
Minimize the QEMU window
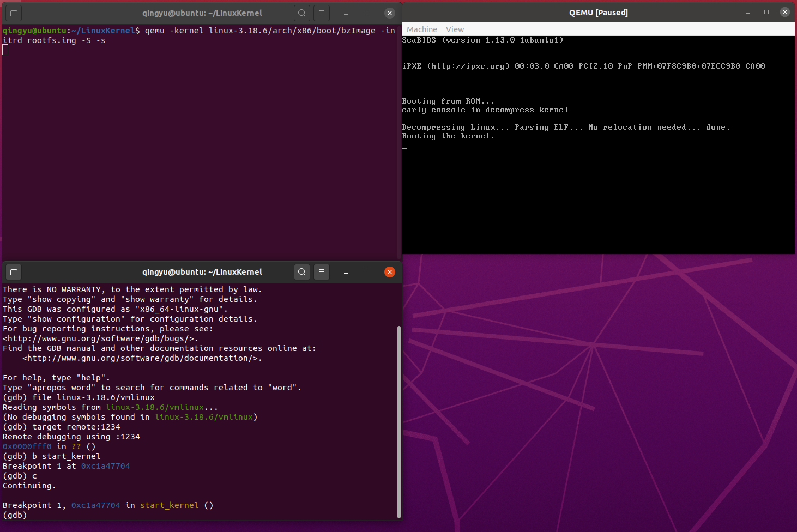748,13
